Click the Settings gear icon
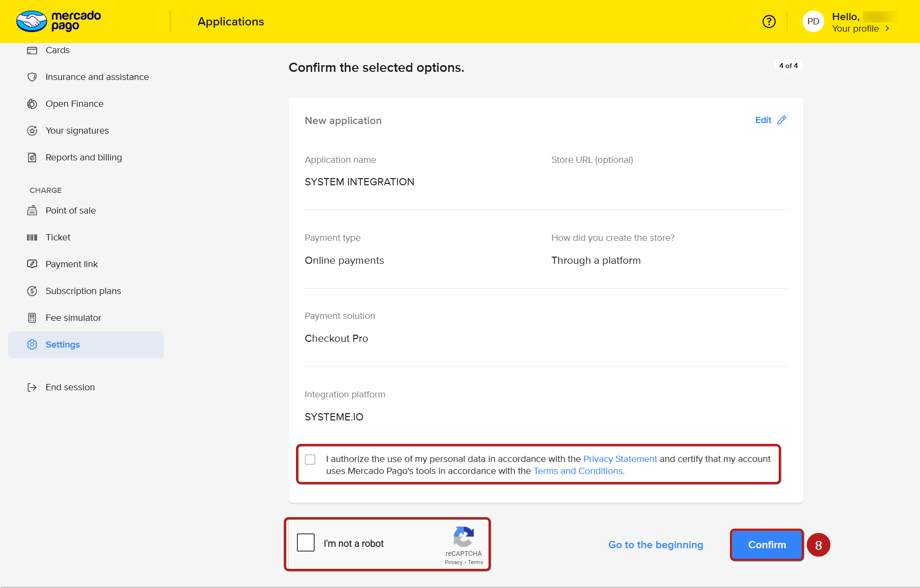Image resolution: width=920 pixels, height=588 pixels. 32,345
